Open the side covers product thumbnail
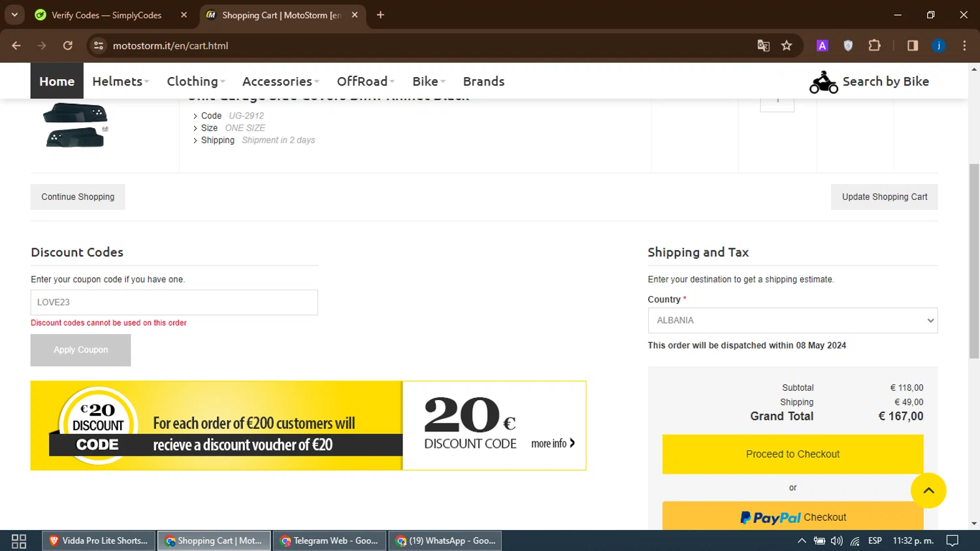The image size is (980, 551). pos(76,125)
